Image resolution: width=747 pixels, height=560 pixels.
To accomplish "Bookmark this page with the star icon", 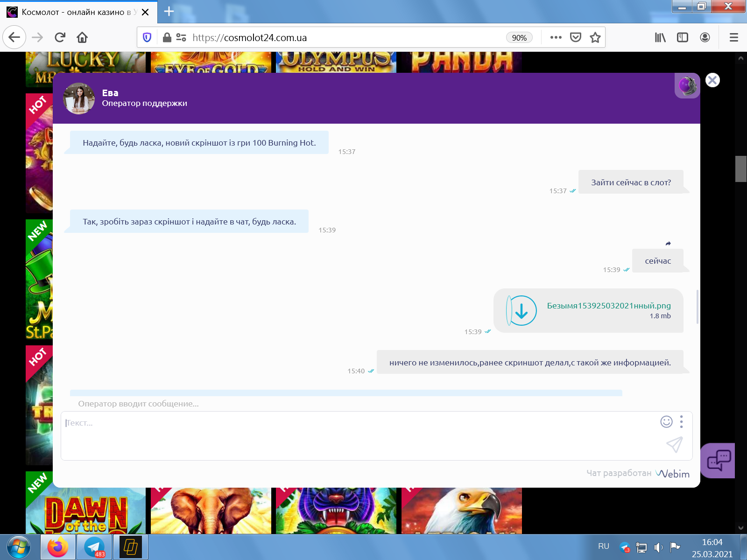I will coord(595,37).
